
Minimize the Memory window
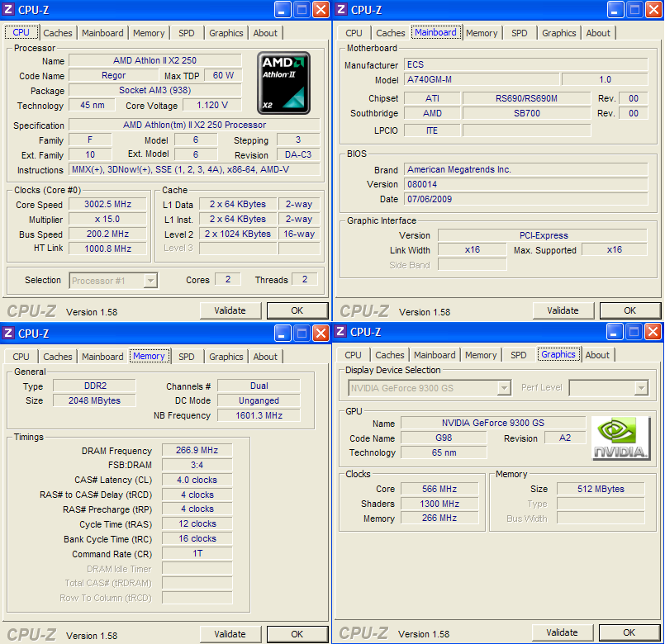tap(283, 334)
